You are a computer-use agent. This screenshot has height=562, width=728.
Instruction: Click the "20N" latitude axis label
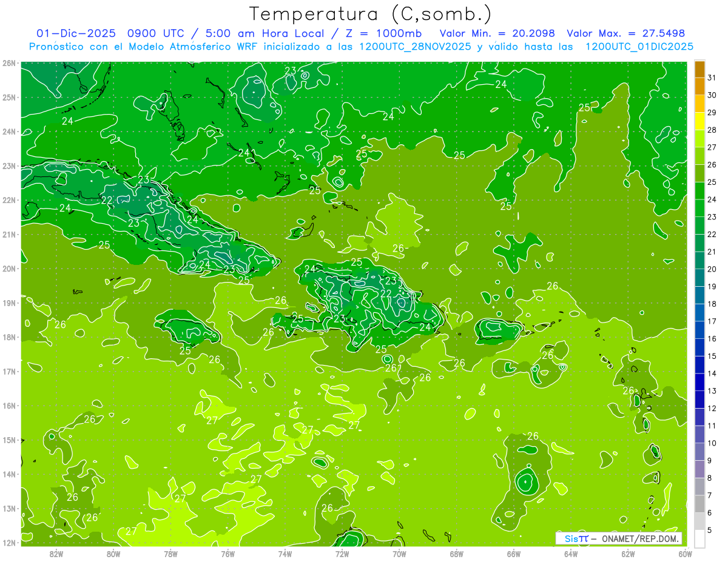point(8,269)
